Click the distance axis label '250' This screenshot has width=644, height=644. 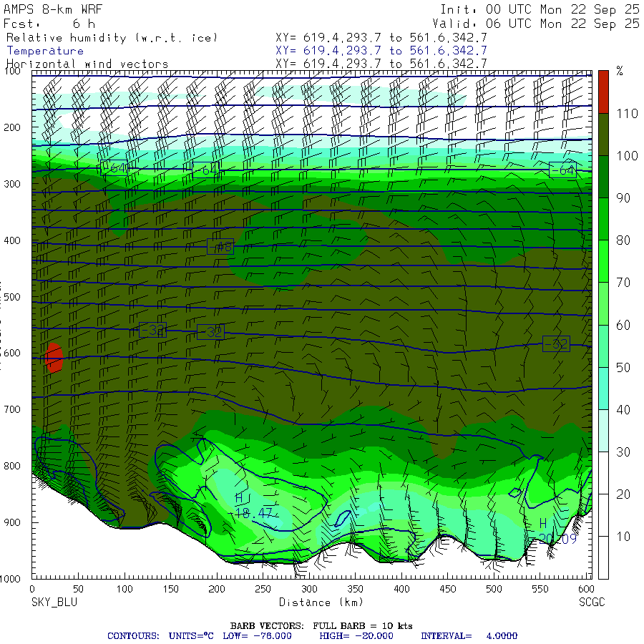point(263,589)
